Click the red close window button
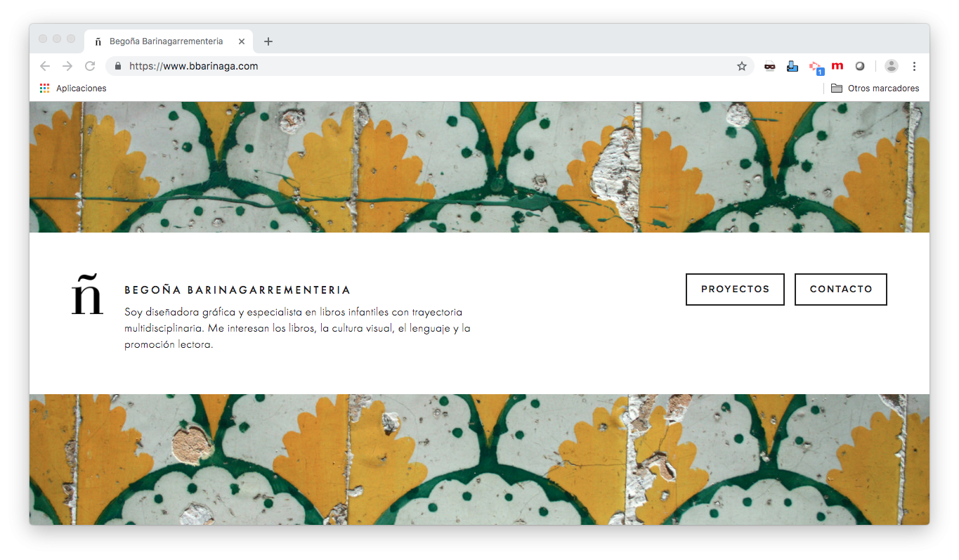959x560 pixels. (x=43, y=39)
